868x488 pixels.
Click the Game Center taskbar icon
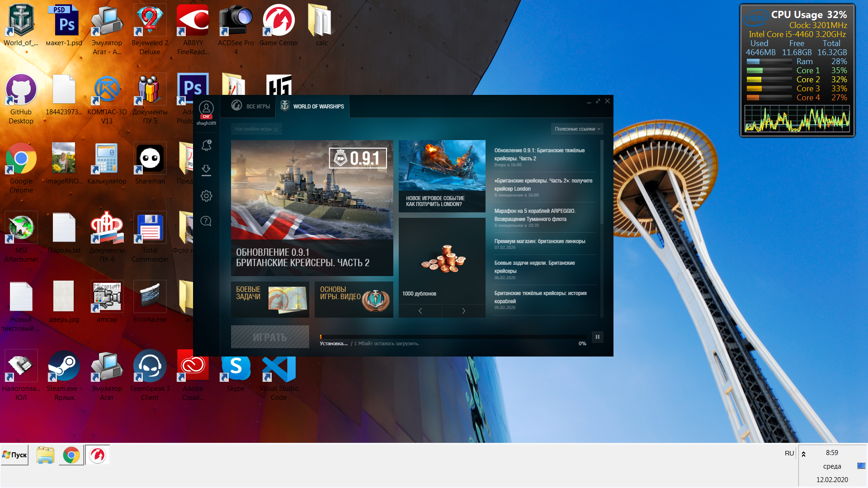97,455
